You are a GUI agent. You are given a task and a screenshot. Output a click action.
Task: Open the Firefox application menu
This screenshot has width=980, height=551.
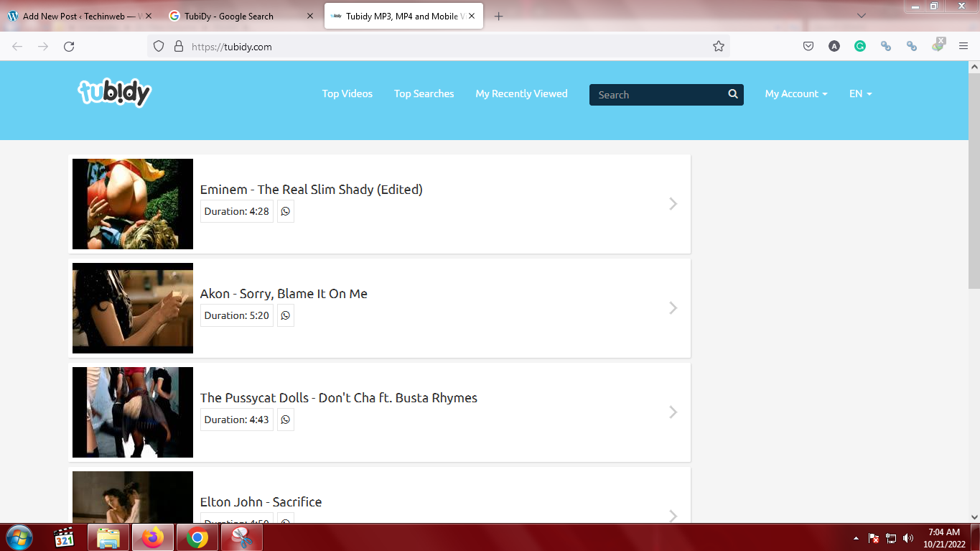click(963, 47)
